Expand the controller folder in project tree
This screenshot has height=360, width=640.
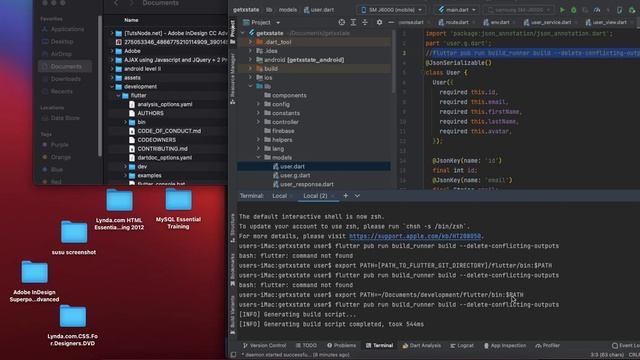click(258, 122)
